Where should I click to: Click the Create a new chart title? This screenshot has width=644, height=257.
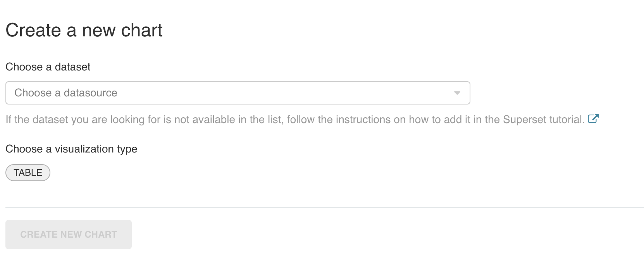[x=84, y=29]
